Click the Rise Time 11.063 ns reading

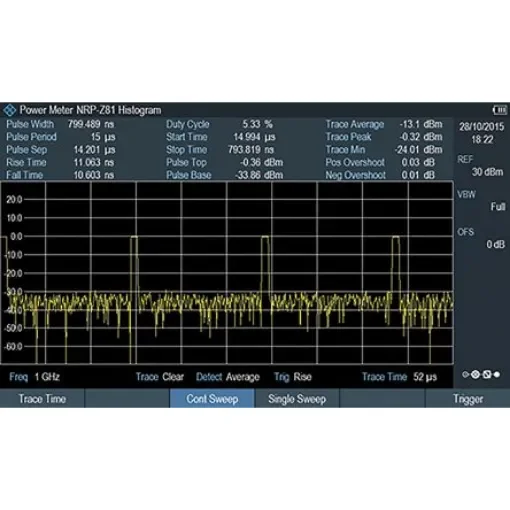(x=60, y=162)
